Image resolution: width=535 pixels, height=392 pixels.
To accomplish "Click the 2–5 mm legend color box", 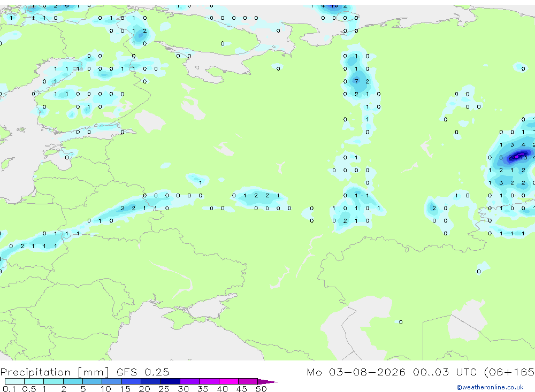I will pyautogui.click(x=73, y=381).
